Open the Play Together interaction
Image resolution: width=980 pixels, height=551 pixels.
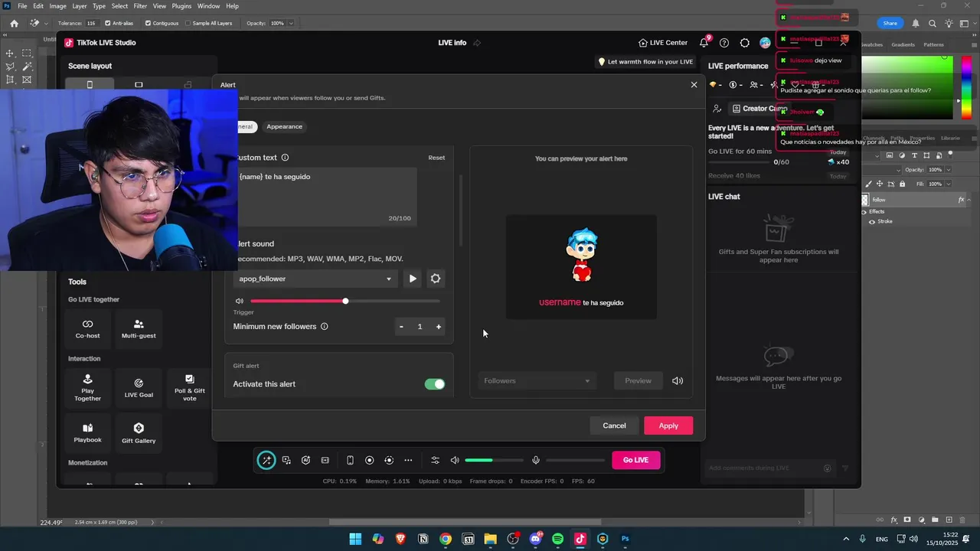pos(88,388)
